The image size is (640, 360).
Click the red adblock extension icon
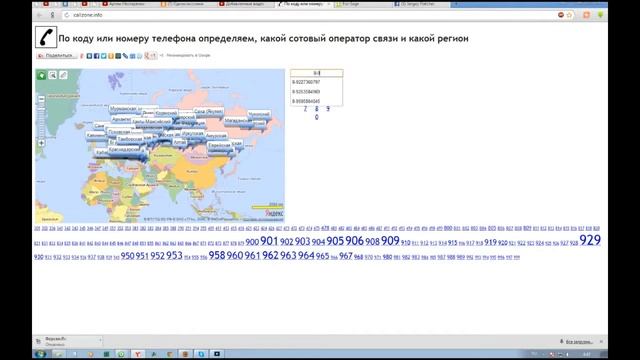[561, 15]
